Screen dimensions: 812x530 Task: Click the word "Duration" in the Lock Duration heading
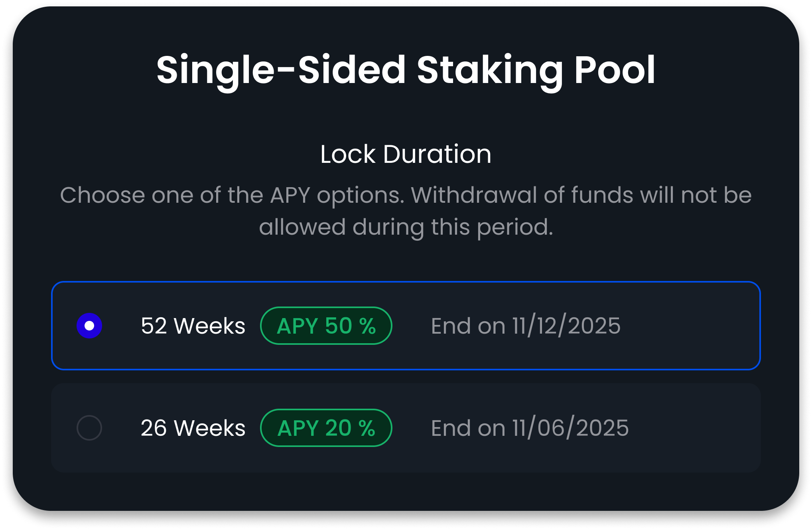pyautogui.click(x=437, y=154)
